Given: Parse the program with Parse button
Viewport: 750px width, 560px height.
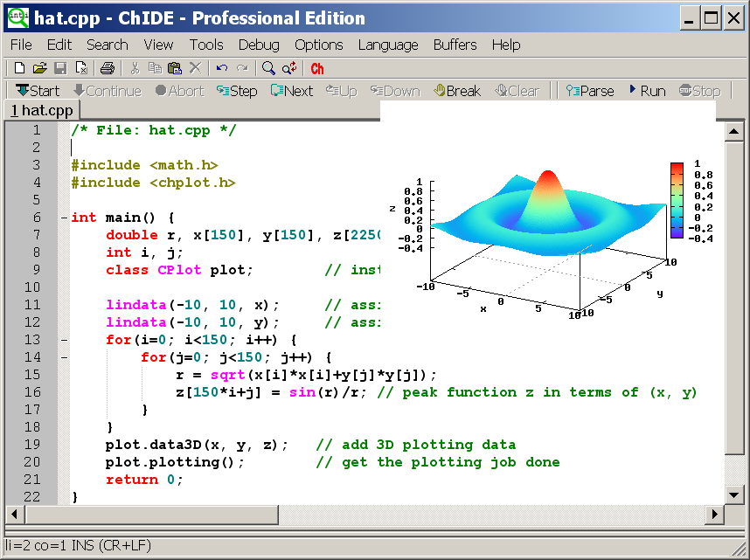Looking at the screenshot, I should pos(590,90).
